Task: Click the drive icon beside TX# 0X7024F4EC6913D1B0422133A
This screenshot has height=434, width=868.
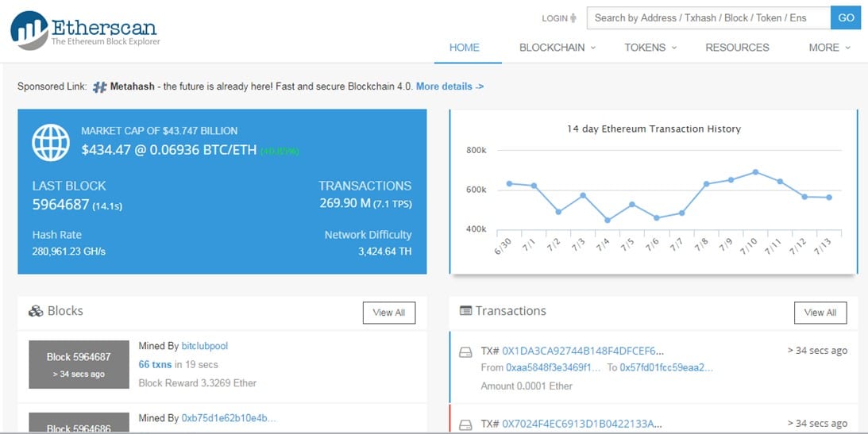Action: [x=466, y=425]
